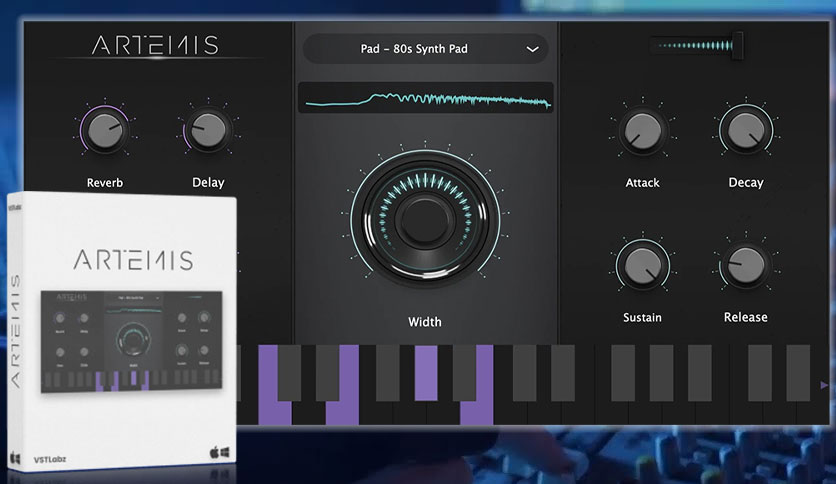Click the 'Reverb' label
Image resolution: width=836 pixels, height=484 pixels.
[x=105, y=183]
